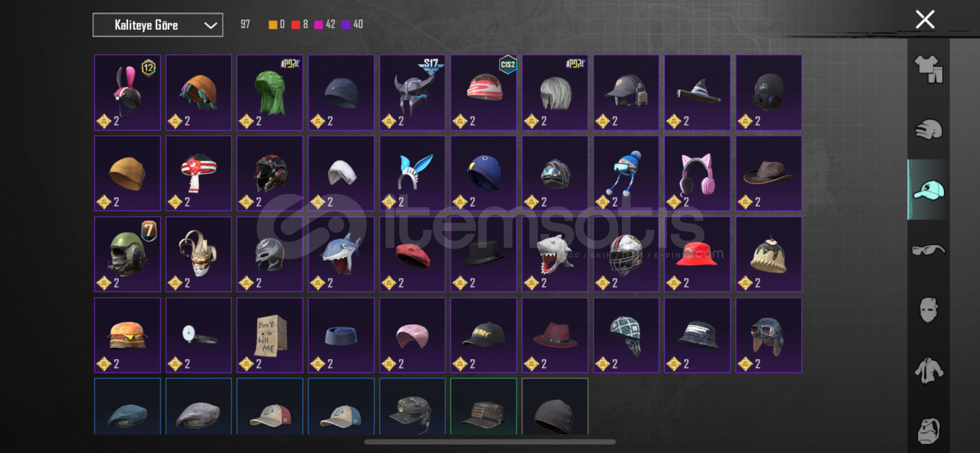Close the inventory with X button

(925, 20)
